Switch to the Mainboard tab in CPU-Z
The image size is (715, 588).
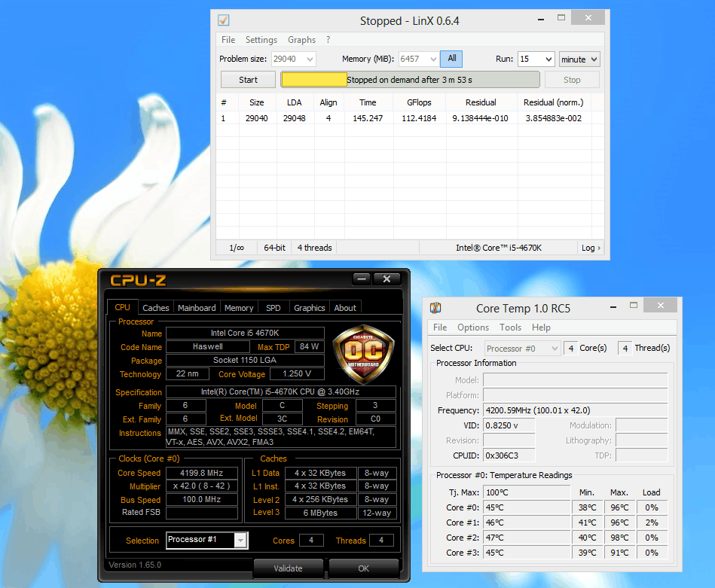197,308
